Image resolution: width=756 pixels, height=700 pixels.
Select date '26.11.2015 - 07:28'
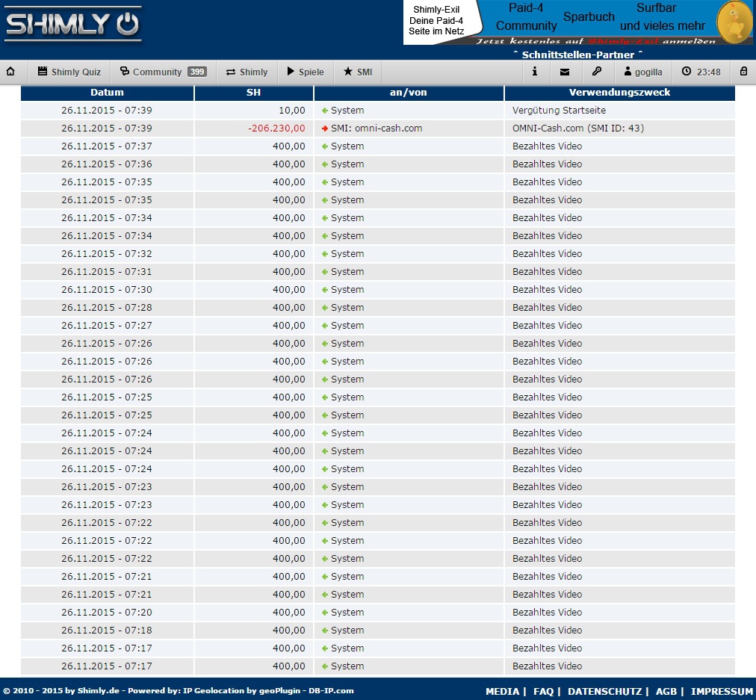107,308
